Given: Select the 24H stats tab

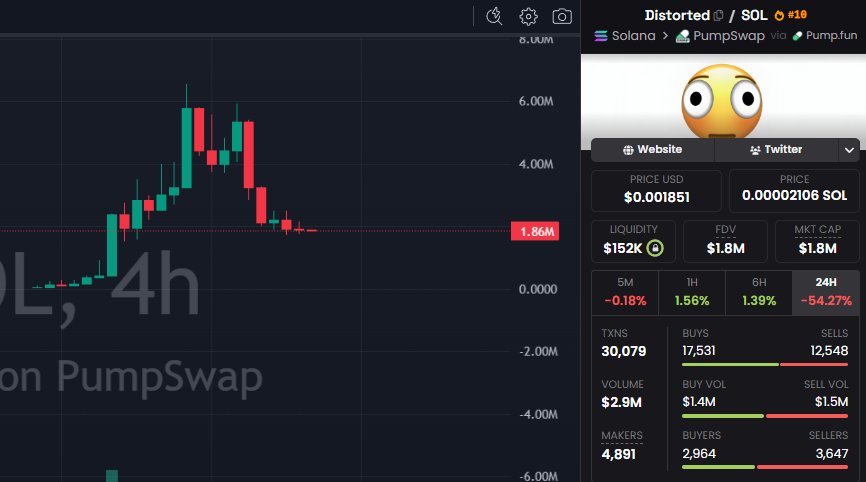Looking at the screenshot, I should (x=825, y=292).
